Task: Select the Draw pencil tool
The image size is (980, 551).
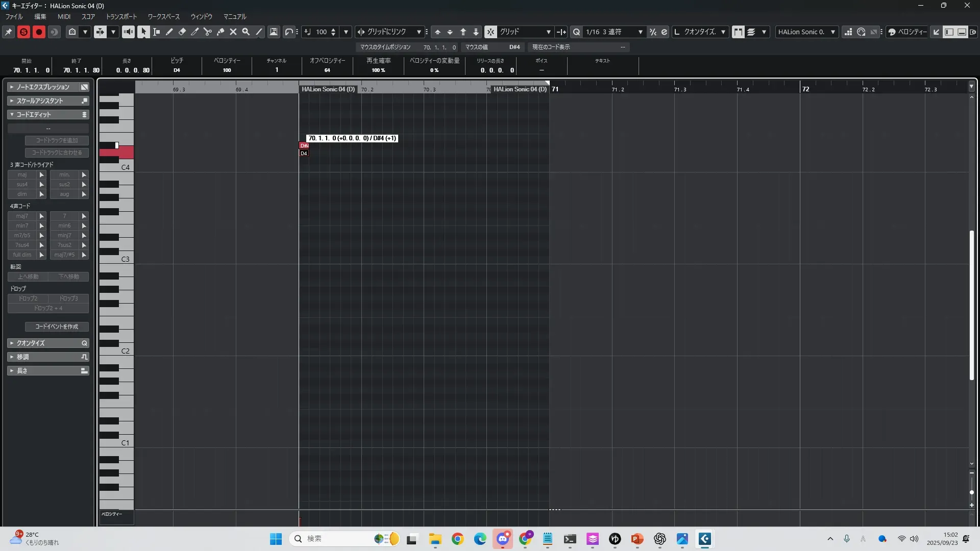Action: point(169,32)
